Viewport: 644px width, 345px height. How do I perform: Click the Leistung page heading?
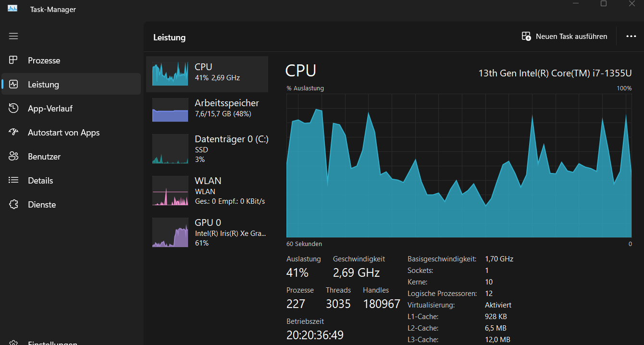tap(169, 37)
